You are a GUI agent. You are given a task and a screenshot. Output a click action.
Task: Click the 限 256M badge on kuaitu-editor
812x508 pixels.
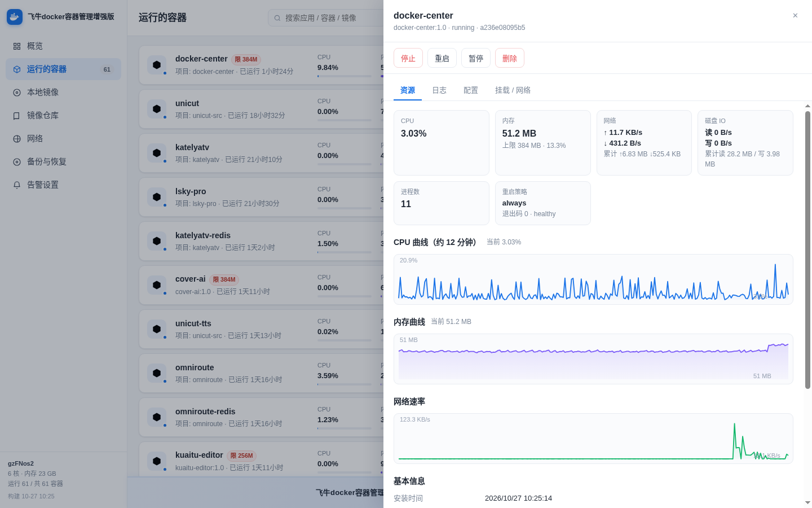click(x=241, y=456)
